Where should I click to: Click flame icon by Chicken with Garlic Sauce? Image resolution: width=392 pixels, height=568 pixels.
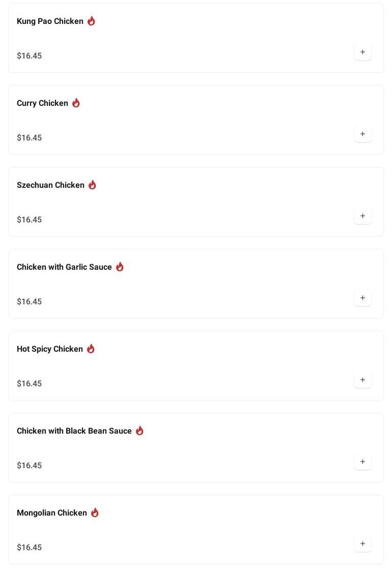(x=120, y=267)
